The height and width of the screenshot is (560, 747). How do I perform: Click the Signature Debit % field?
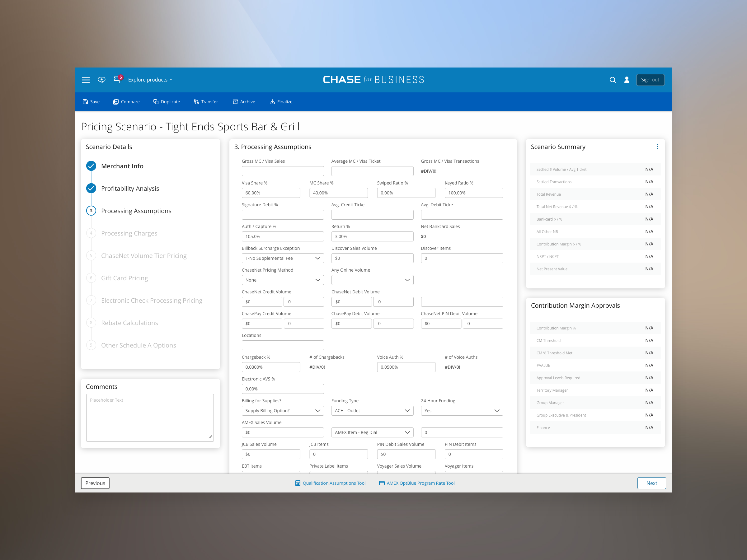[283, 215]
